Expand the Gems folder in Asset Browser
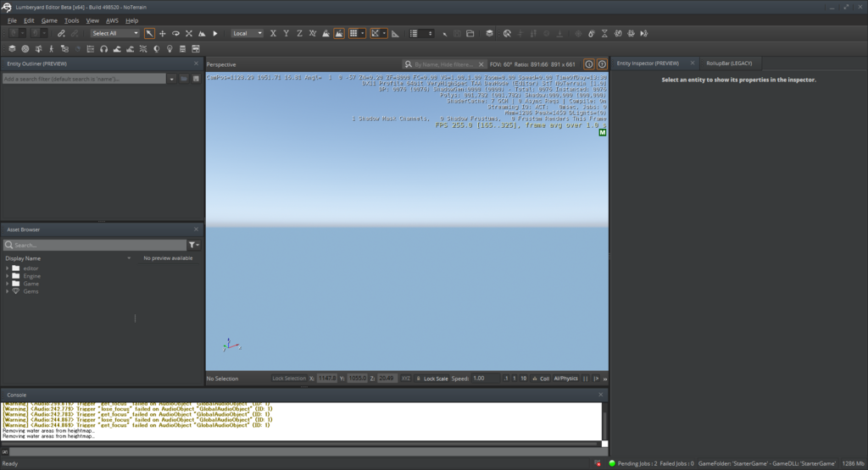The height and width of the screenshot is (470, 868). 8,291
